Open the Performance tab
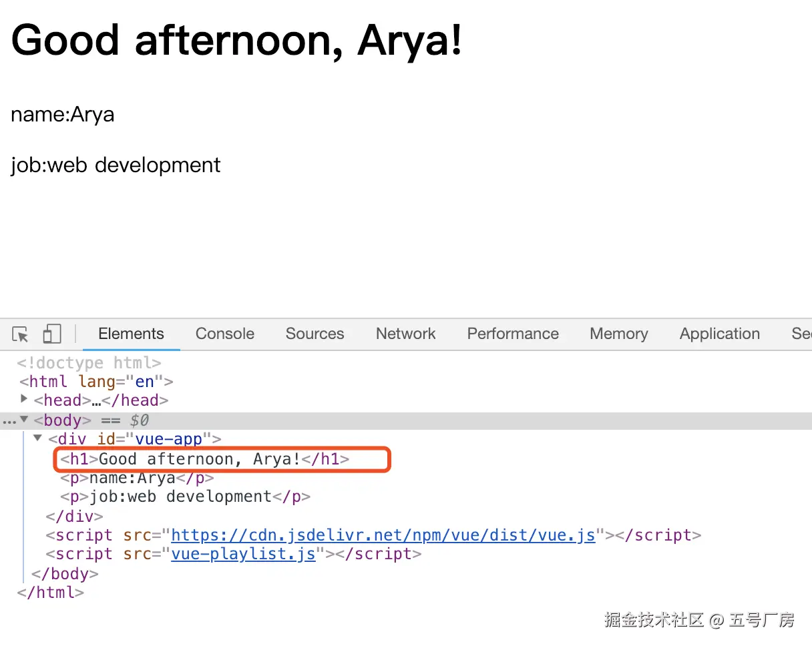The image size is (812, 646). point(513,334)
